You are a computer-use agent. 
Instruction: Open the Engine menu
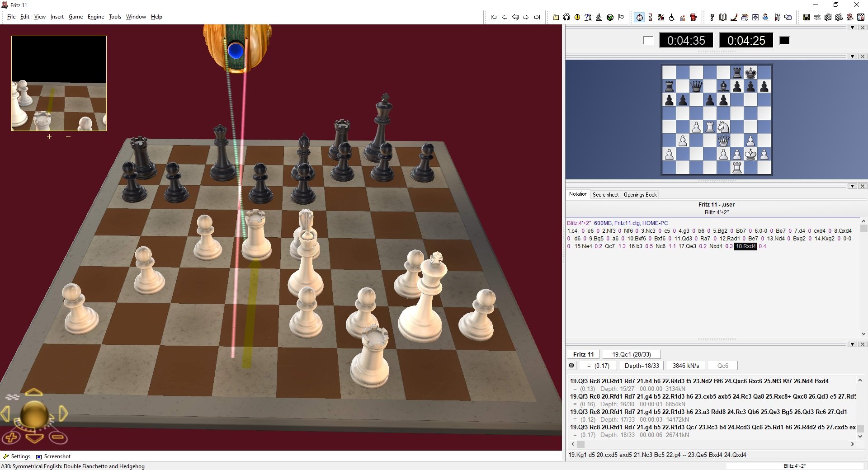pos(96,17)
